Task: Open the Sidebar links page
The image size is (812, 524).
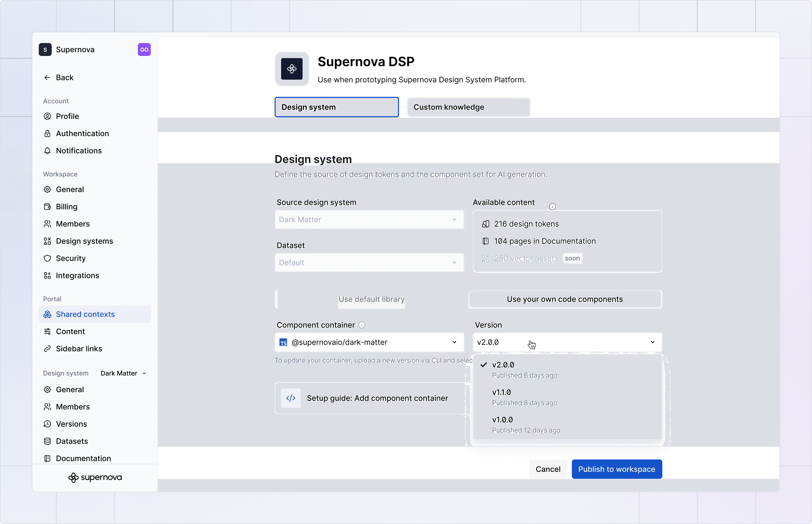Action: click(x=95, y=349)
